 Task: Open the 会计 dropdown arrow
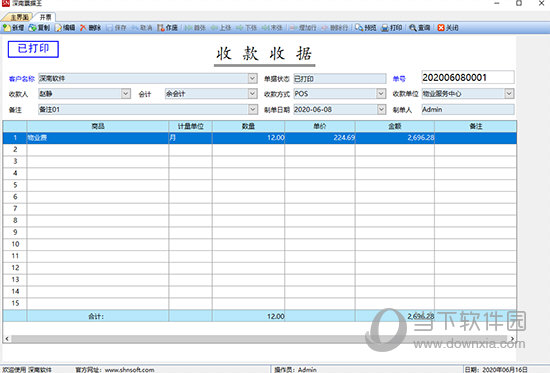point(253,94)
